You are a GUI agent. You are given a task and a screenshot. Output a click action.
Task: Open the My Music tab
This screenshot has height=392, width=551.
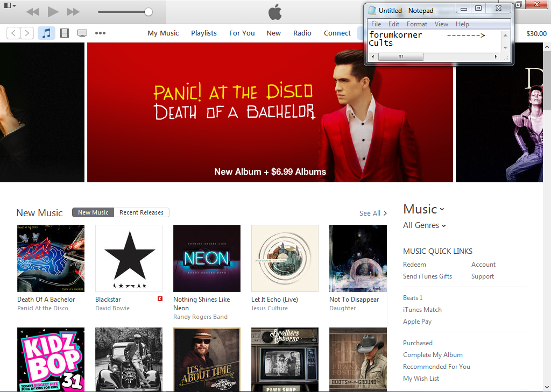coord(163,33)
